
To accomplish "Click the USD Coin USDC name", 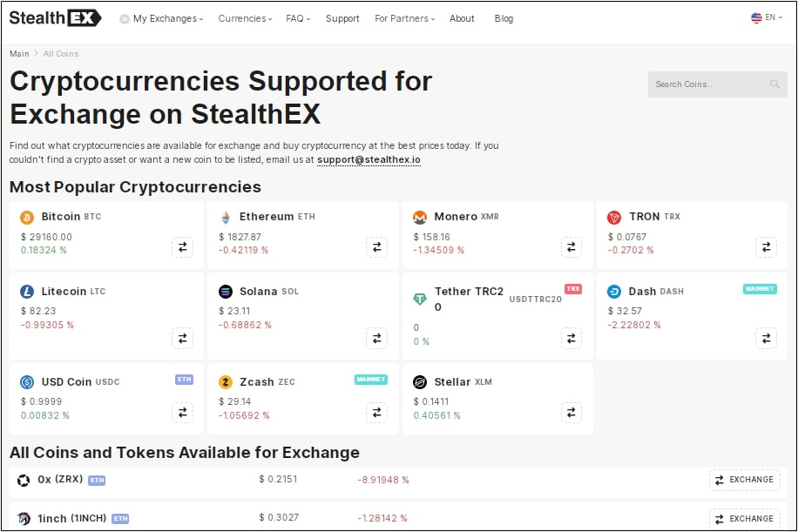I will 80,382.
